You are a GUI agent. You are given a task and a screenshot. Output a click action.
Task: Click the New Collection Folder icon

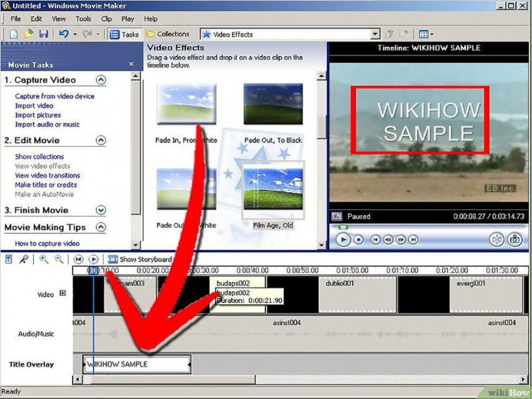pyautogui.click(x=404, y=34)
